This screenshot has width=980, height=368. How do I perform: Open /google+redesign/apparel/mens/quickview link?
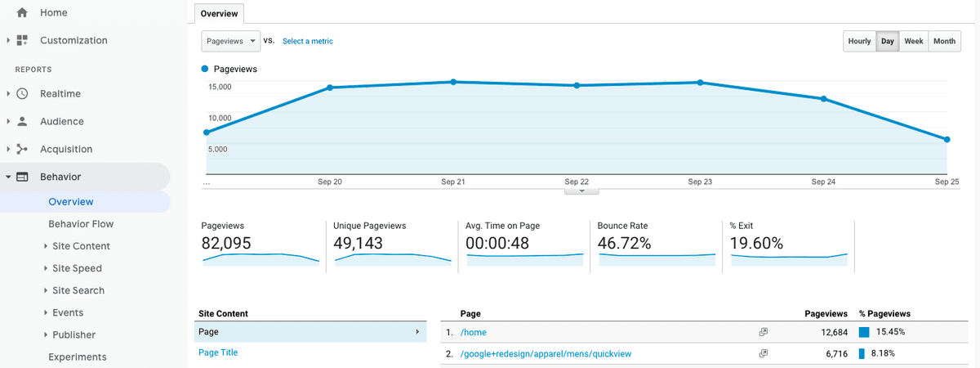[x=546, y=354]
